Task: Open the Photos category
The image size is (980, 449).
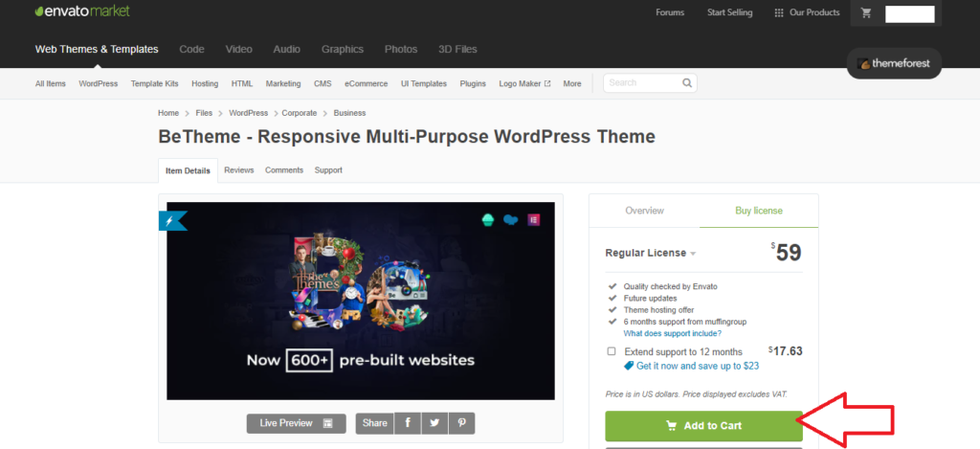Action: [401, 50]
